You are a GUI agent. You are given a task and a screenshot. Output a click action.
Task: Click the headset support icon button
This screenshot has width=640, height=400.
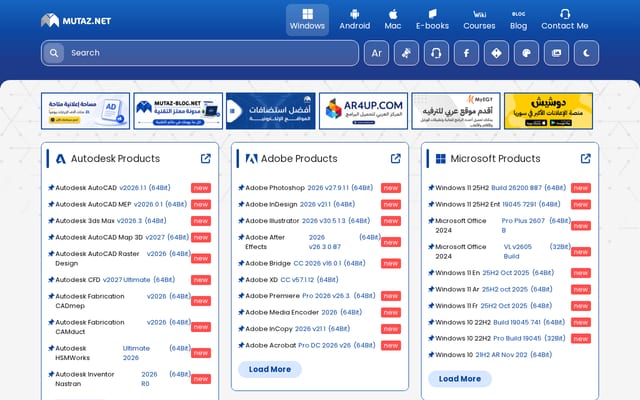(436, 53)
